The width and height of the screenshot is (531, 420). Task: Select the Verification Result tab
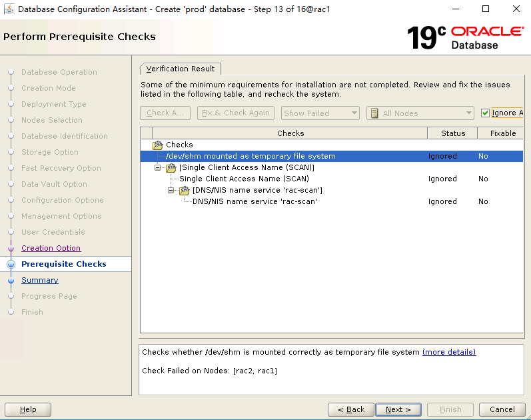[181, 69]
